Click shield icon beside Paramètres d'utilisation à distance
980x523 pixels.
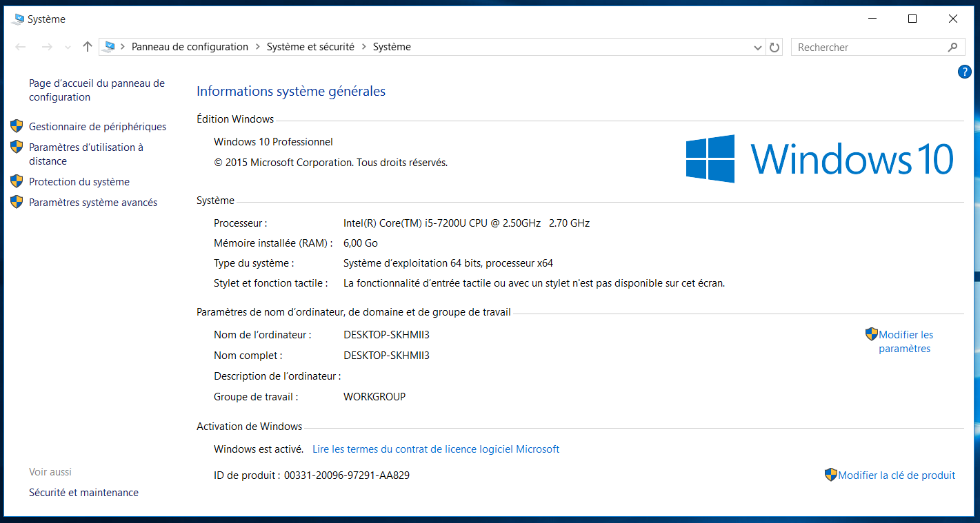17,147
